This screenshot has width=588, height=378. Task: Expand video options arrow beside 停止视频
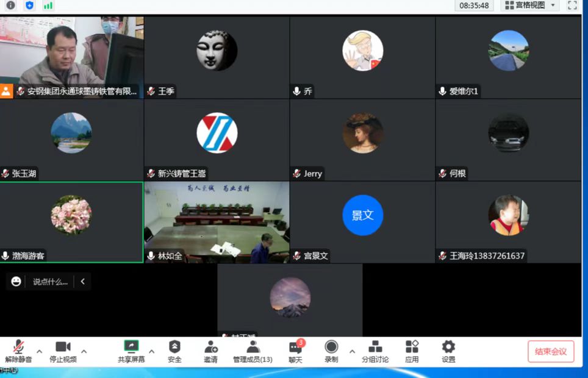tap(84, 351)
